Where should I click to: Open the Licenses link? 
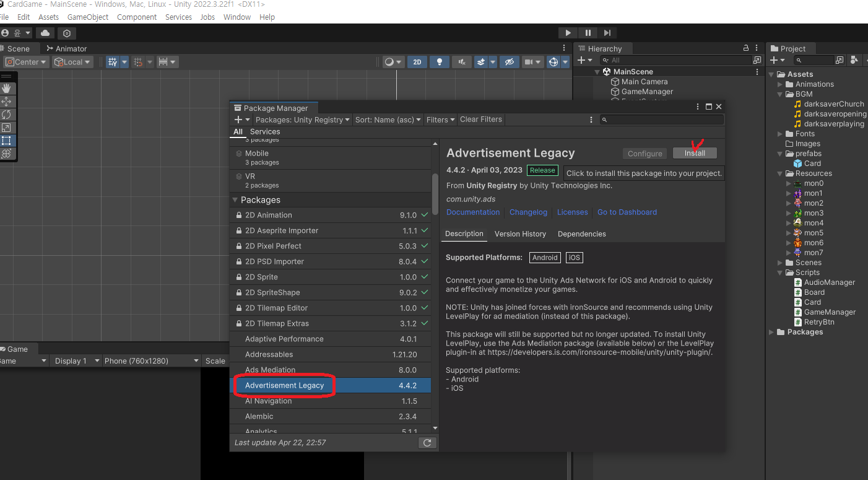tap(573, 212)
